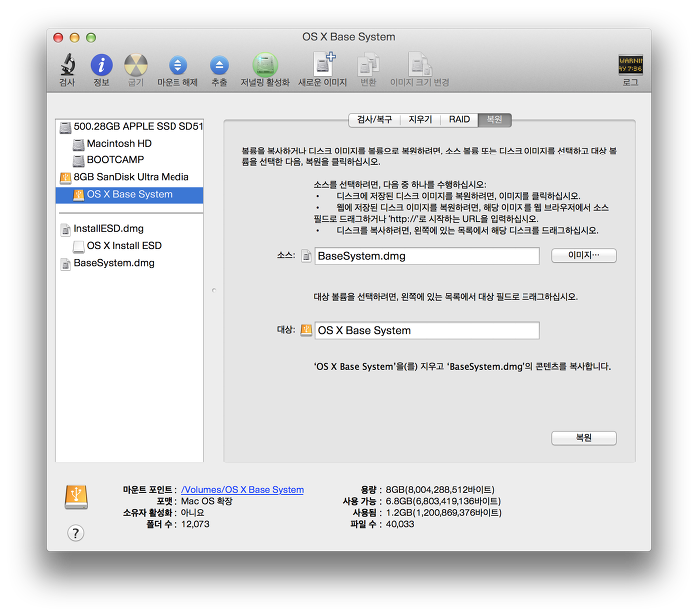
Task: Click the OS X Install ESD volume icon
Action: coord(79,246)
